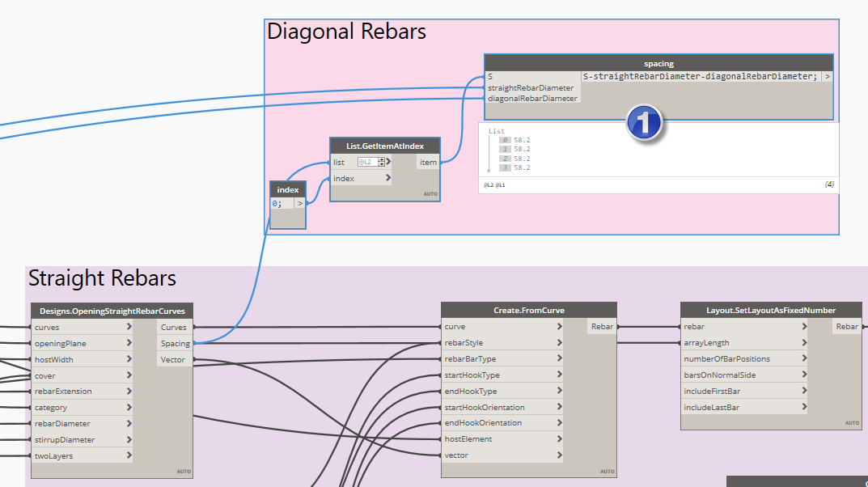
Task: Open the index input port chevron on List.GetItemAtIndex
Action: (388, 178)
